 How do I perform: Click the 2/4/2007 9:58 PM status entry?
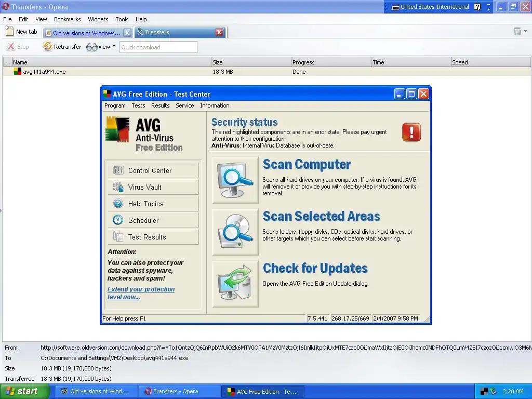(395, 318)
